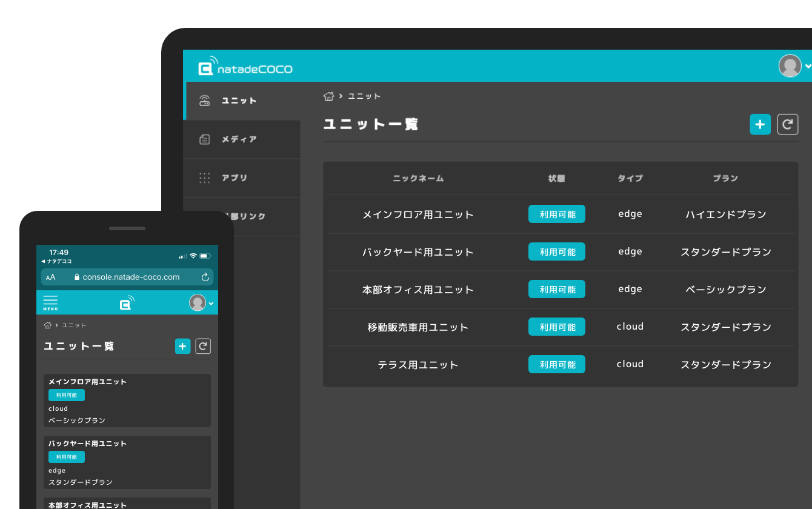Click the natadeCOCO logo on the tablet
812x509 pixels.
245,67
